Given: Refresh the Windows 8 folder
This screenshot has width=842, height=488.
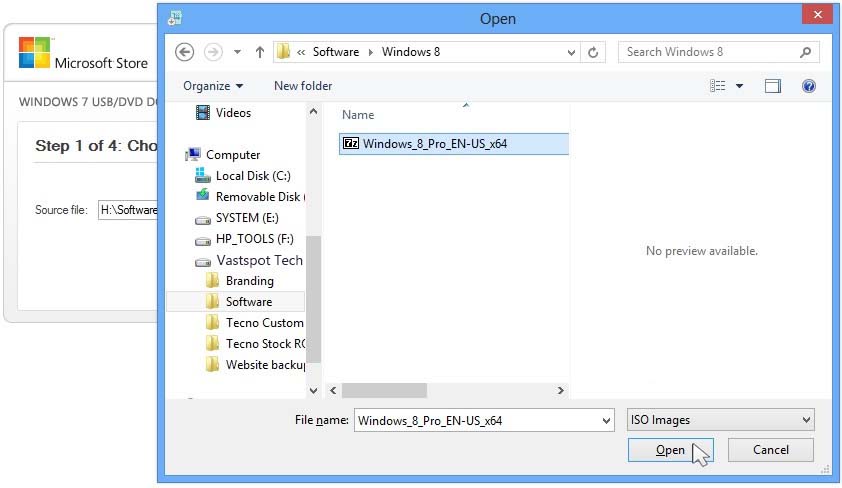Looking at the screenshot, I should [593, 52].
